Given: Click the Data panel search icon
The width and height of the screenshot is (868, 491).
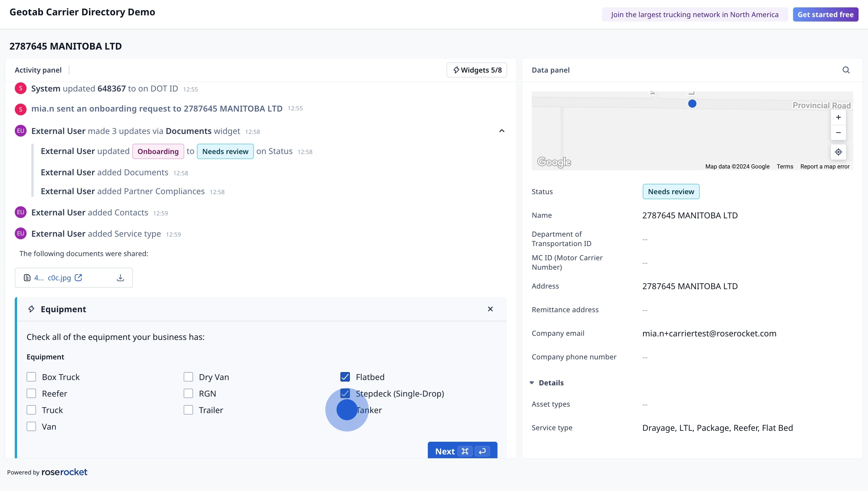Looking at the screenshot, I should 846,70.
